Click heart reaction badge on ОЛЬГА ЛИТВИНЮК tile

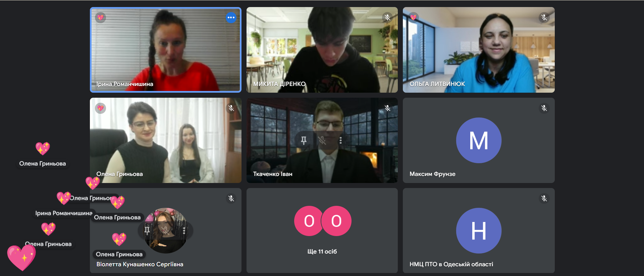(x=413, y=17)
